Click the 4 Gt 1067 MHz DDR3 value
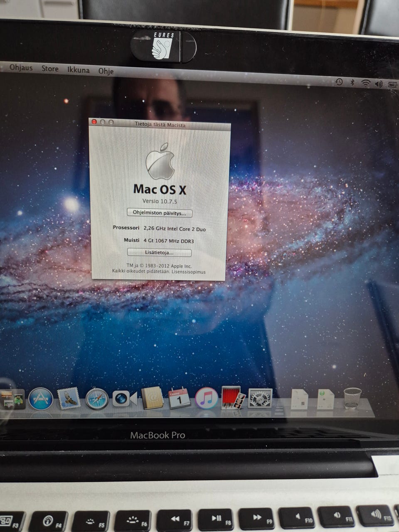 point(169,241)
